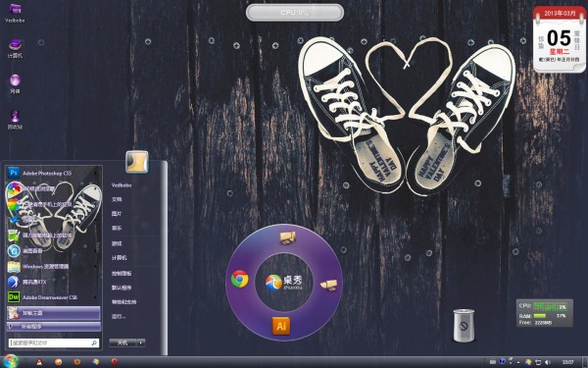Viewport: 588px width, 368px height.
Task: Click the start menu search input field
Action: tap(54, 342)
